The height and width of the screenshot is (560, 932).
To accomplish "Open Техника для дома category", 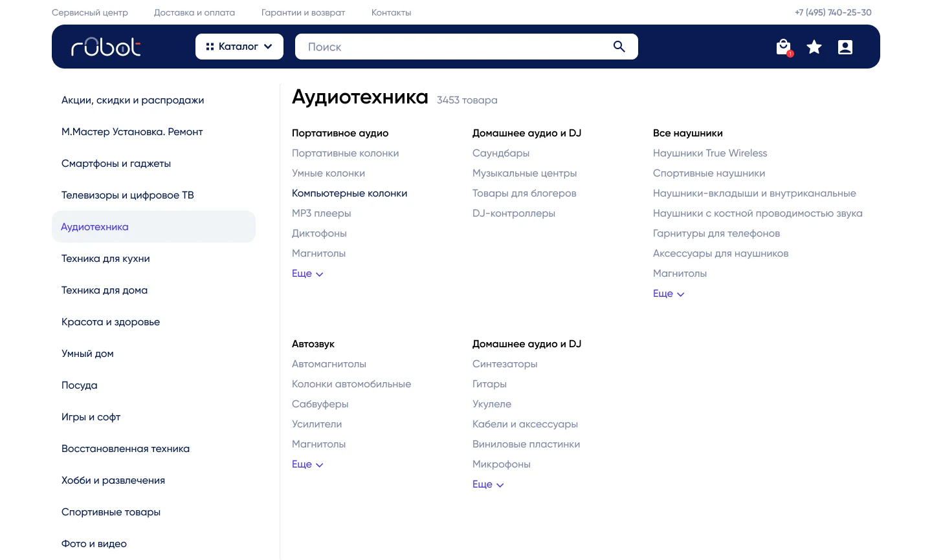I will click(104, 290).
